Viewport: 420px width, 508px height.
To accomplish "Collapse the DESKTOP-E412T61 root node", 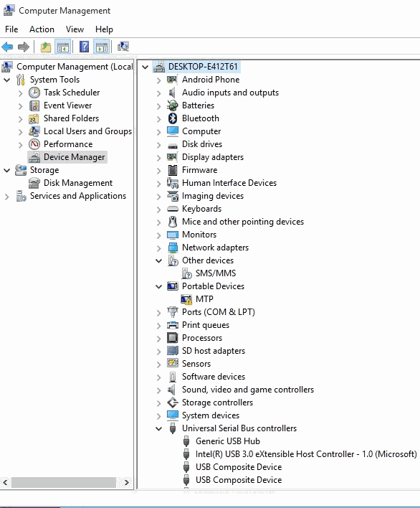I will coord(145,67).
